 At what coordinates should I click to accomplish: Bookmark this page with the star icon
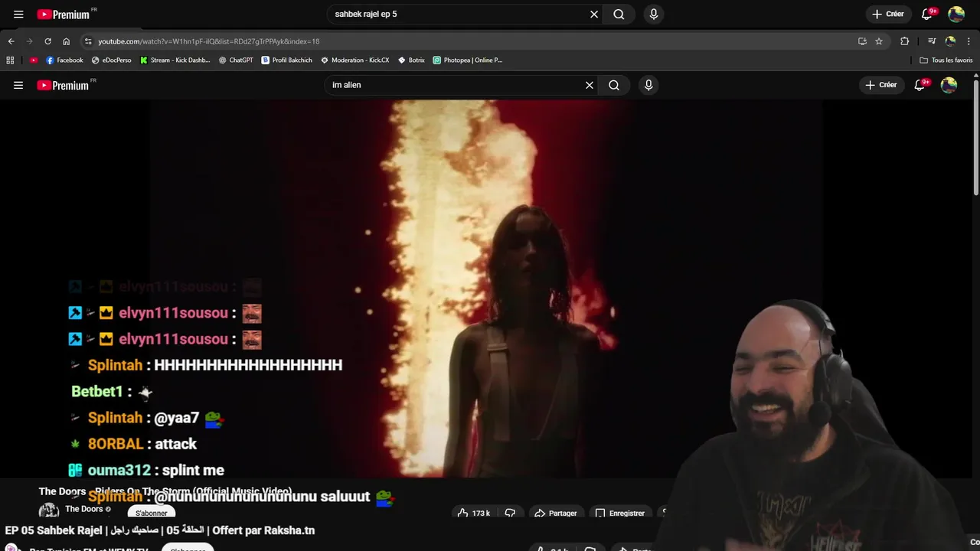[879, 41]
